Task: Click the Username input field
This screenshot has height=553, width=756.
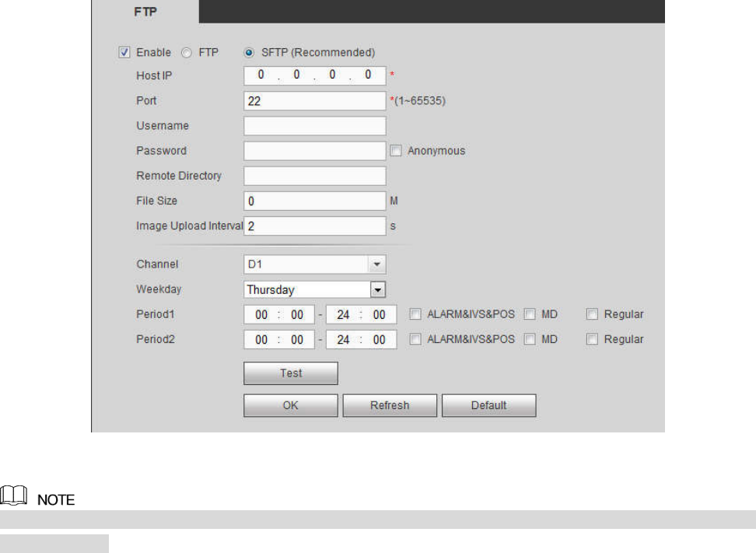Action: click(x=315, y=126)
